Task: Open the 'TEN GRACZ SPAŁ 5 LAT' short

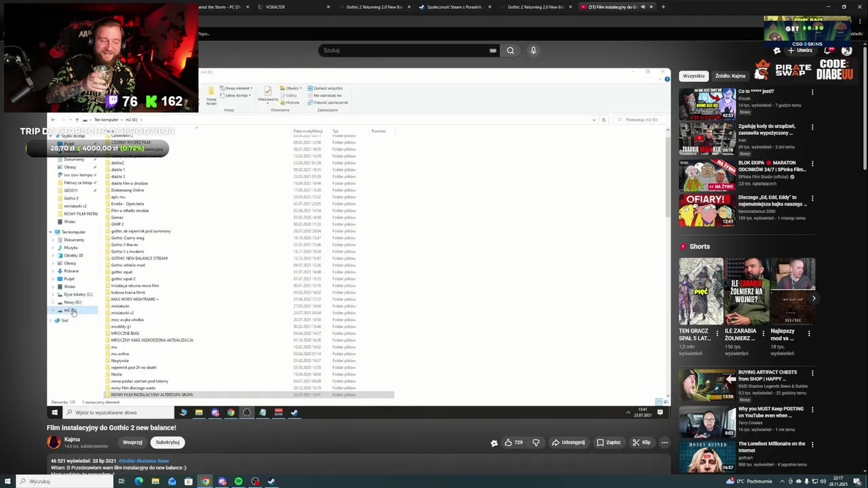Action: (701, 291)
